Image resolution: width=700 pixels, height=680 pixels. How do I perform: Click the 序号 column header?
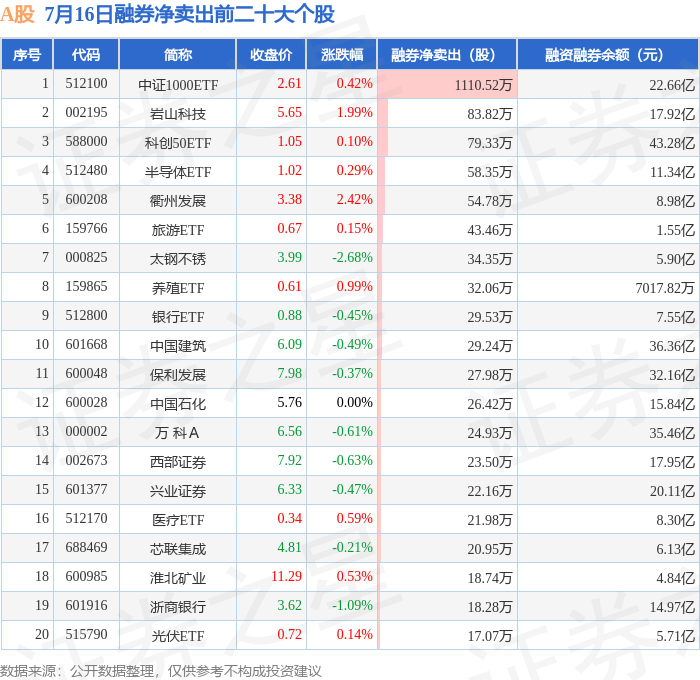tap(27, 54)
